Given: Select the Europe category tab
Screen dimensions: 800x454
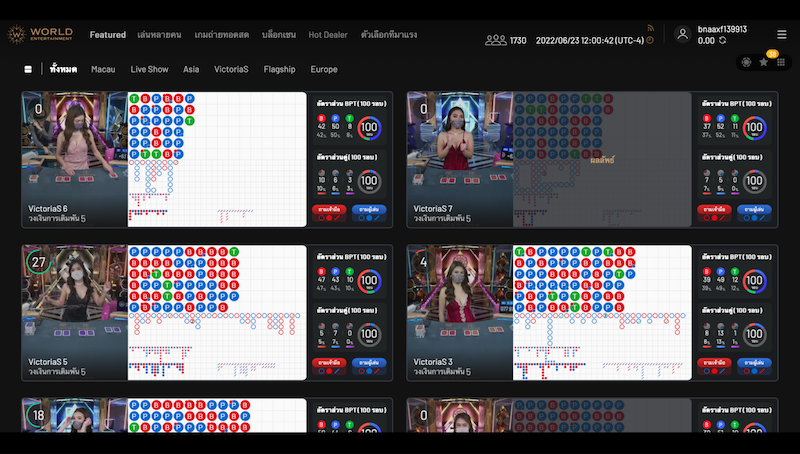Looking at the screenshot, I should coord(324,69).
